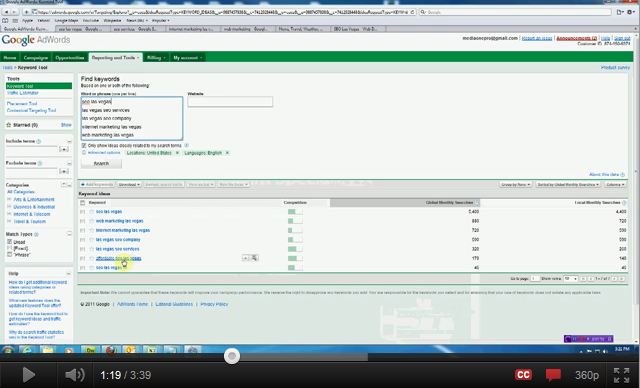Click the video progress slider handle
This screenshot has width=640, height=388.
tap(232, 356)
